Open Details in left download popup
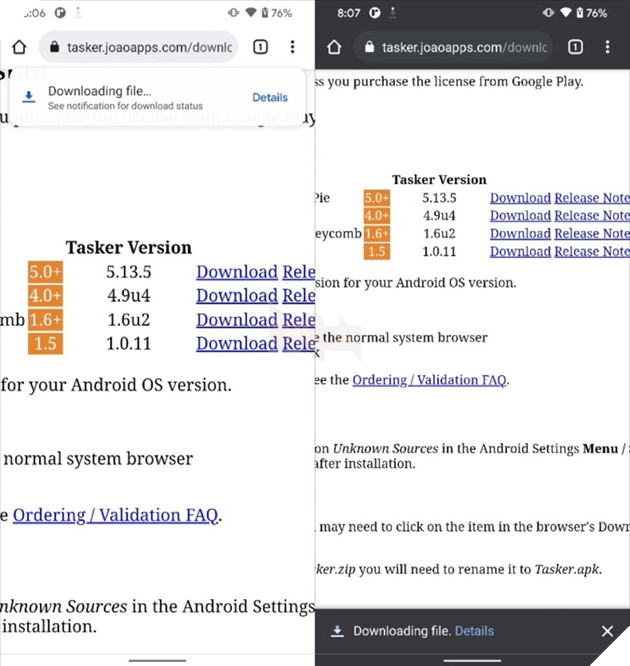Screen dimensions: 630x666 click(270, 98)
